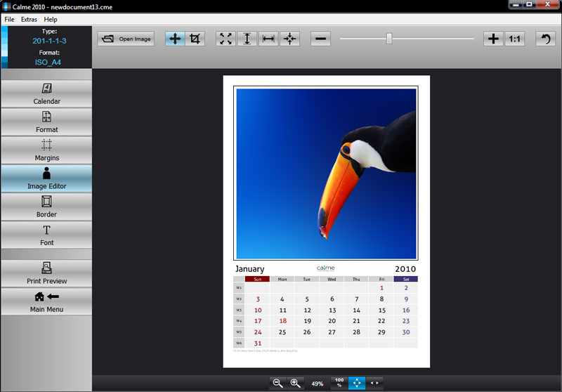
Task: Zoom out the page preview
Action: 278,383
